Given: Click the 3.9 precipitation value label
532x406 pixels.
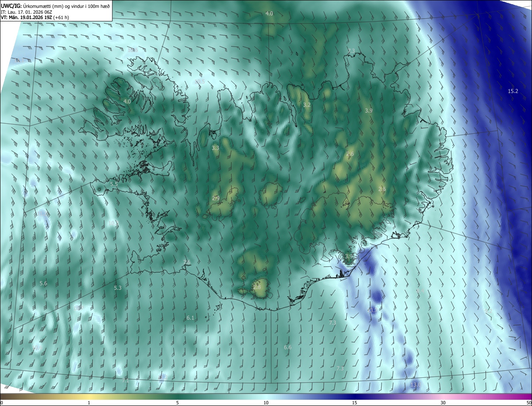Looking at the screenshot, I should 369,110.
